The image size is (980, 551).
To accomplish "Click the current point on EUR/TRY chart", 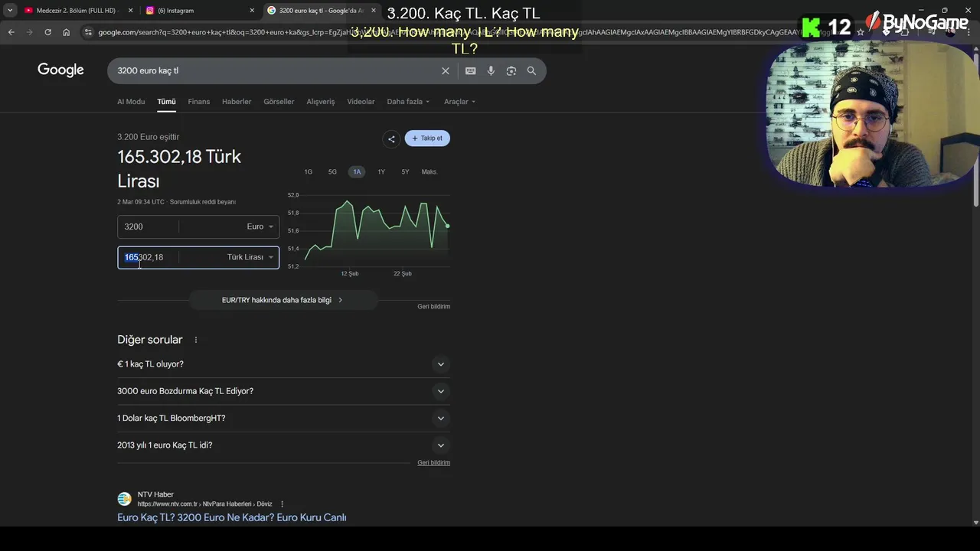I will pyautogui.click(x=447, y=226).
